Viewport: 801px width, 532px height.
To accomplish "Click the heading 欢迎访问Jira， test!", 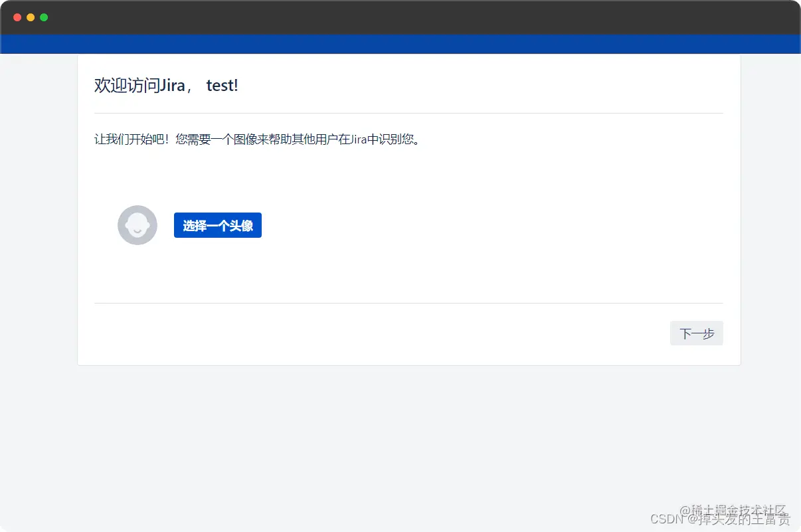I will 166,85.
